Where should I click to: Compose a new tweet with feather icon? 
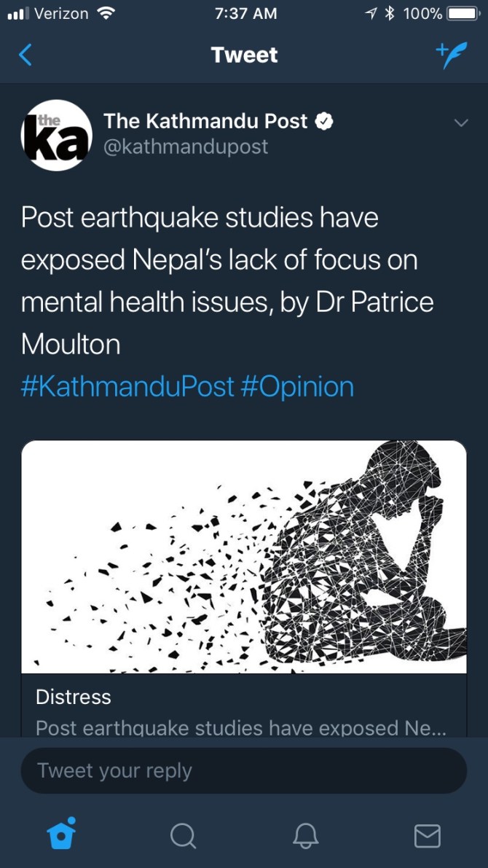449,55
